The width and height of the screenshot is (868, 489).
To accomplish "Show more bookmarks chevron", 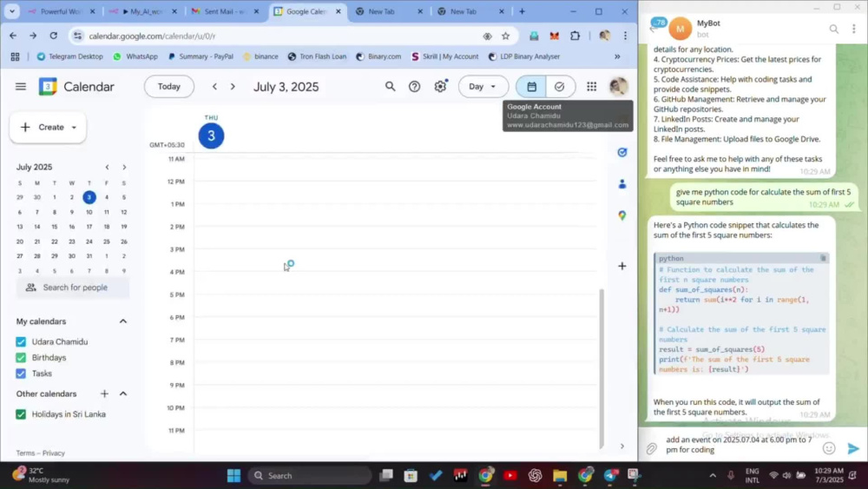I will [x=617, y=56].
